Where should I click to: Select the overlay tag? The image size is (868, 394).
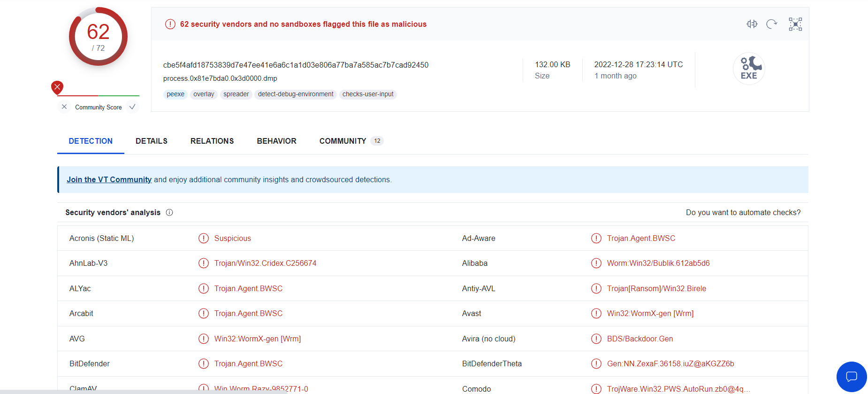(x=204, y=94)
